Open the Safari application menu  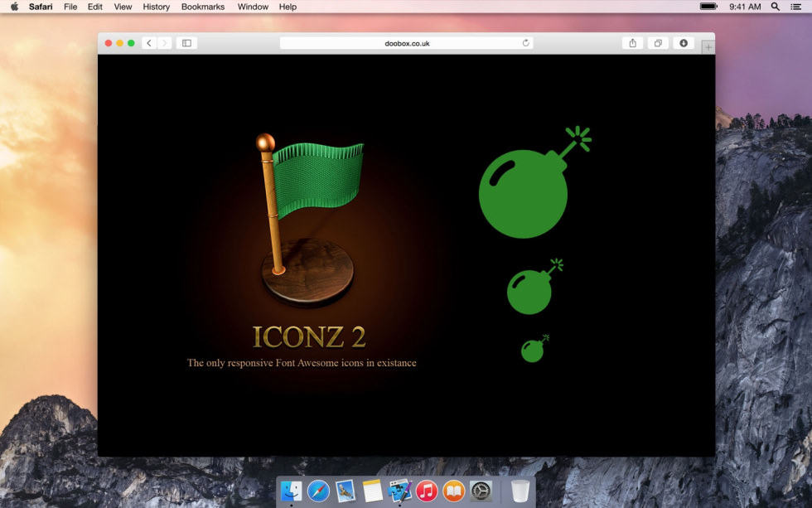[41, 7]
